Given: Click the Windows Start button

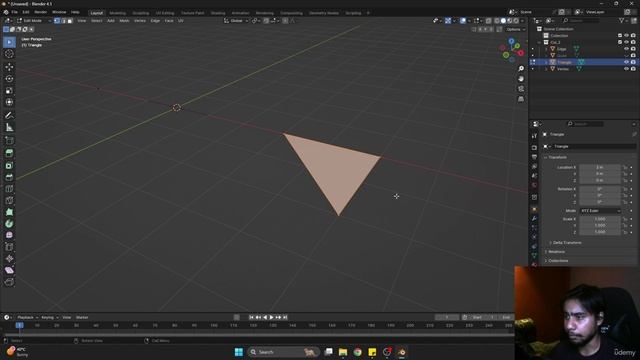Looking at the screenshot, I should click(x=239, y=352).
